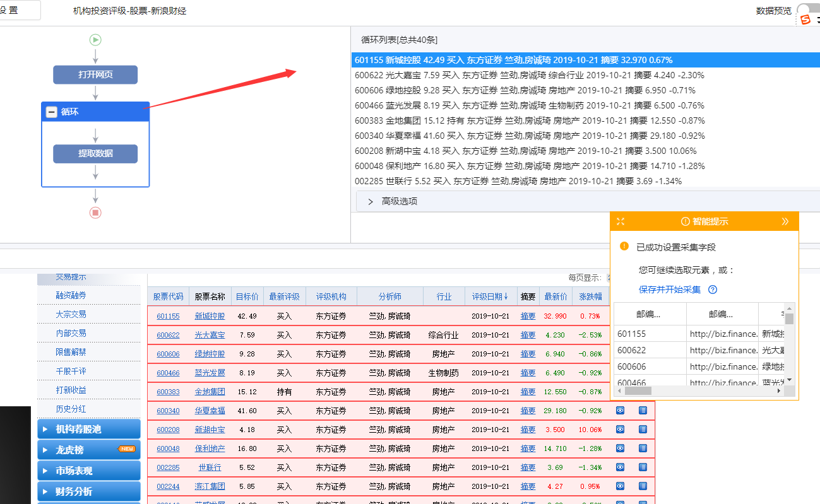820x504 pixels.
Task: Click the 保存并开始采集 link
Action: pyautogui.click(x=670, y=290)
